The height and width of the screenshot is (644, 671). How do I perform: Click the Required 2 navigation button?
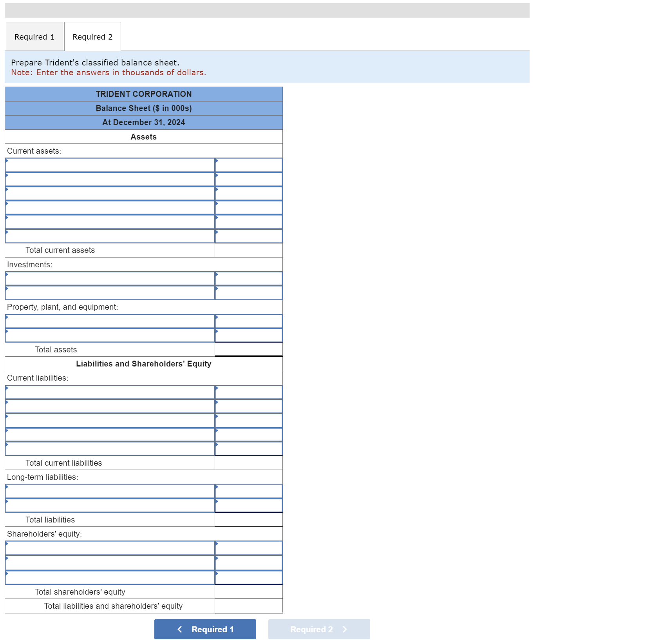point(318,629)
